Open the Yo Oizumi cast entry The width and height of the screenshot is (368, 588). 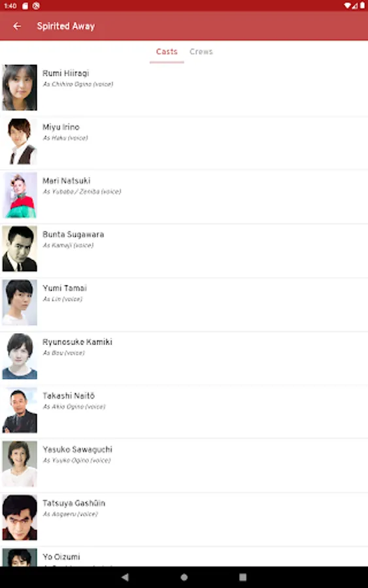pyautogui.click(x=184, y=557)
